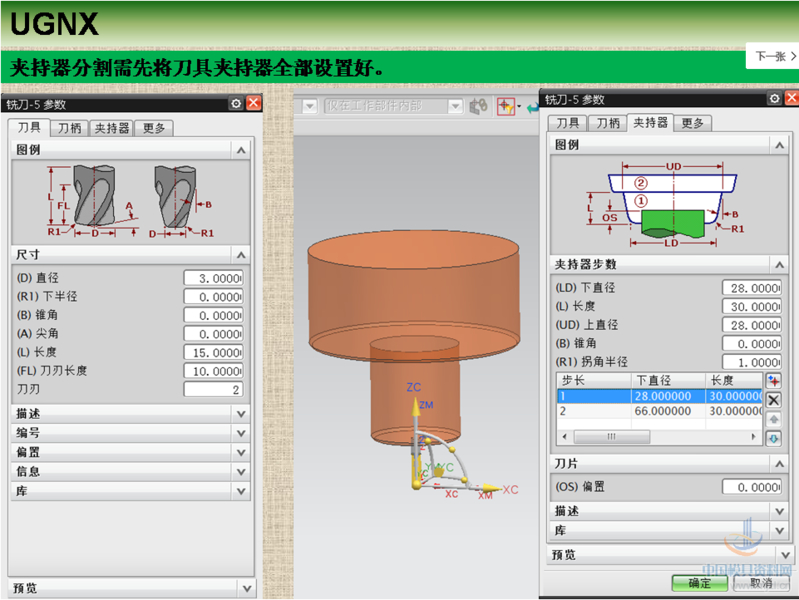Click (UD) 上直径 input field
This screenshot has width=799, height=600.
tap(752, 325)
